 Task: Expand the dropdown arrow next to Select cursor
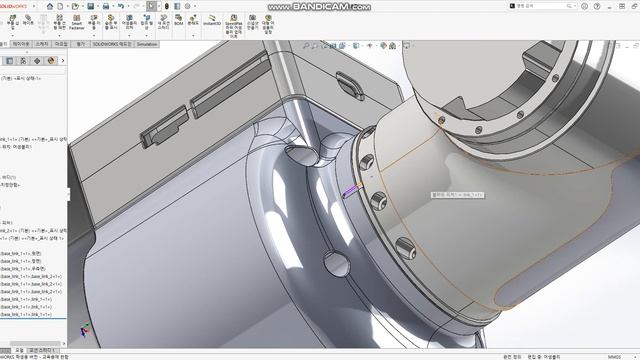(x=158, y=7)
